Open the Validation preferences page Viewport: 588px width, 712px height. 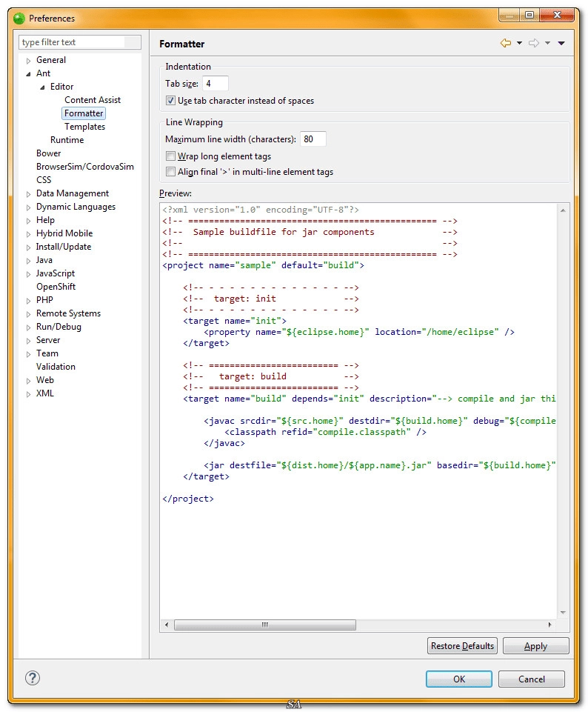click(x=56, y=367)
